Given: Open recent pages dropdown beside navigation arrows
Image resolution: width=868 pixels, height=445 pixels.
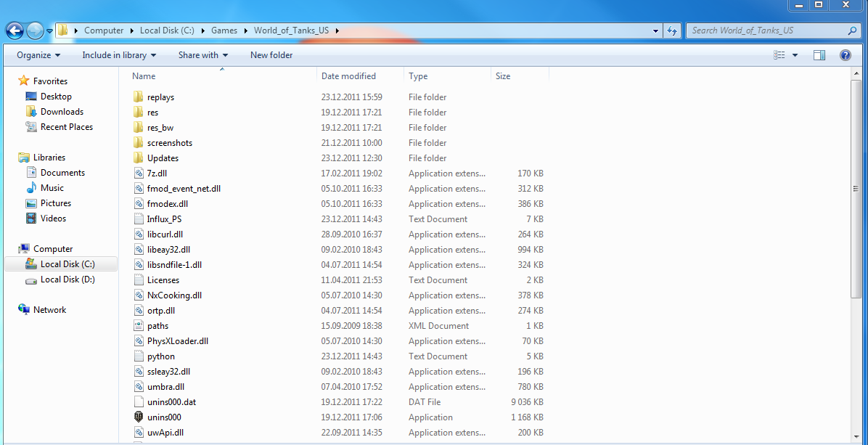Looking at the screenshot, I should pyautogui.click(x=49, y=31).
